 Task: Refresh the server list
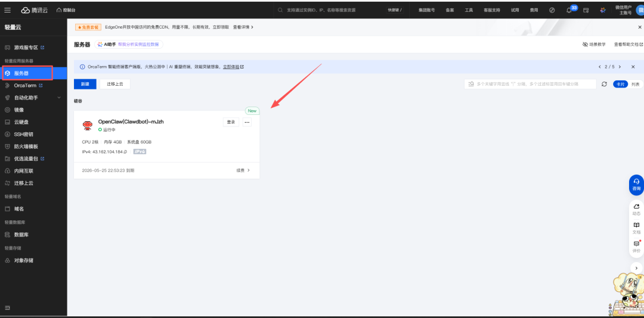click(604, 84)
